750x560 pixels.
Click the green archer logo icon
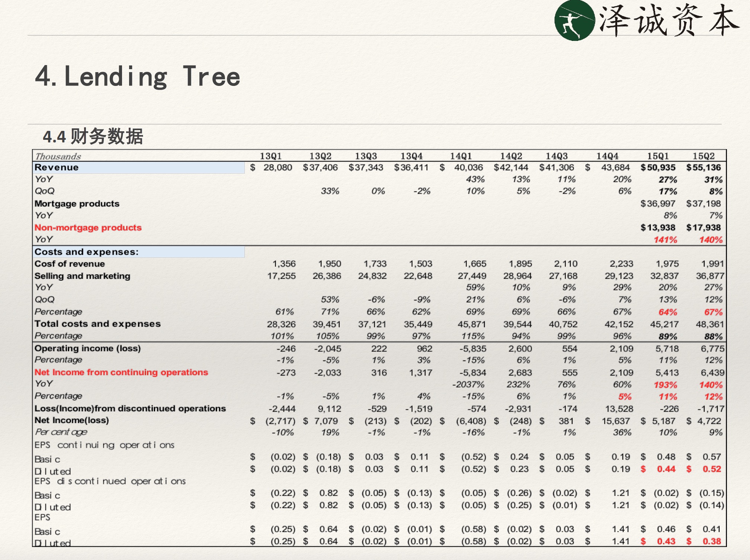[574, 20]
